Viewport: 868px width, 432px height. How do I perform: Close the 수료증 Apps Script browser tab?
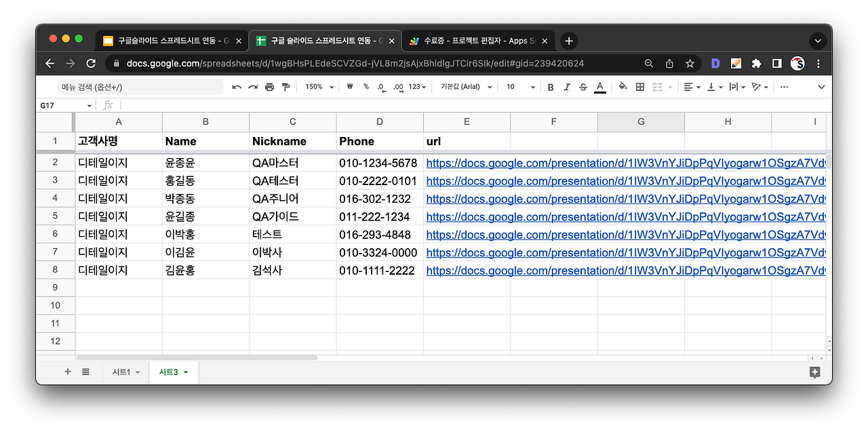[545, 41]
